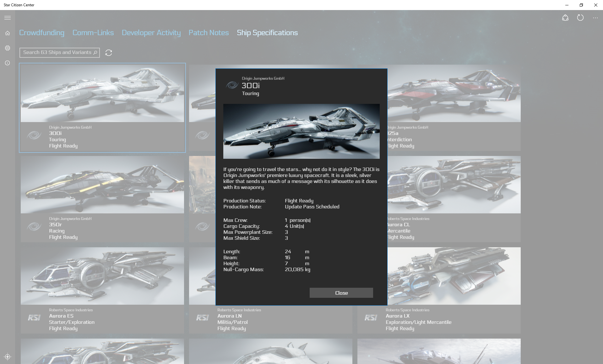Click the Aurora LN card title
603x364 pixels.
(x=230, y=316)
